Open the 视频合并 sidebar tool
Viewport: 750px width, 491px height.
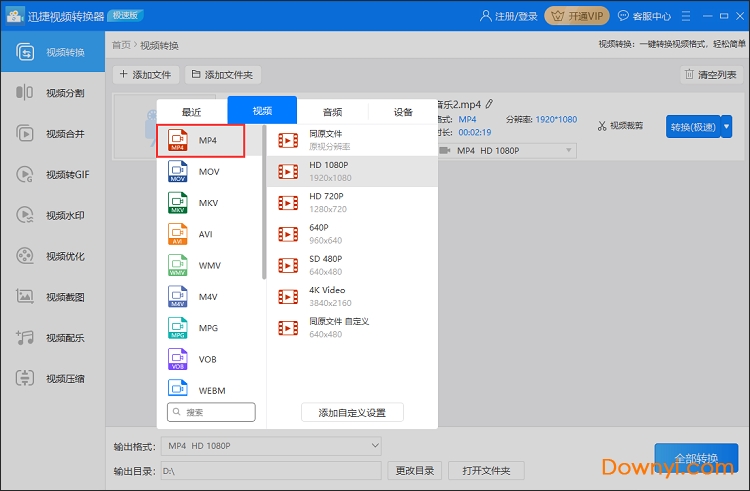(53, 133)
